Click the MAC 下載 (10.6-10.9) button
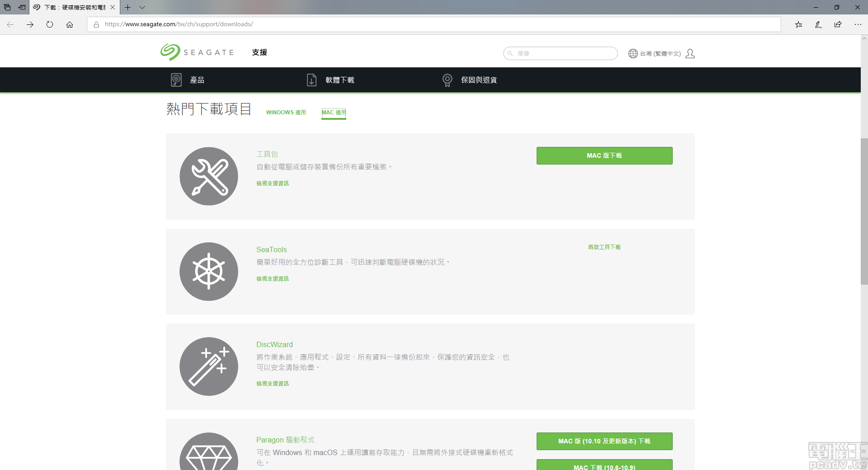 point(604,466)
